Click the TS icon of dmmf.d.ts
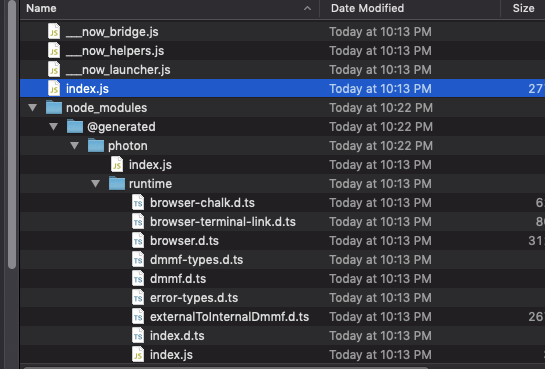This screenshot has width=545, height=369. (x=138, y=279)
